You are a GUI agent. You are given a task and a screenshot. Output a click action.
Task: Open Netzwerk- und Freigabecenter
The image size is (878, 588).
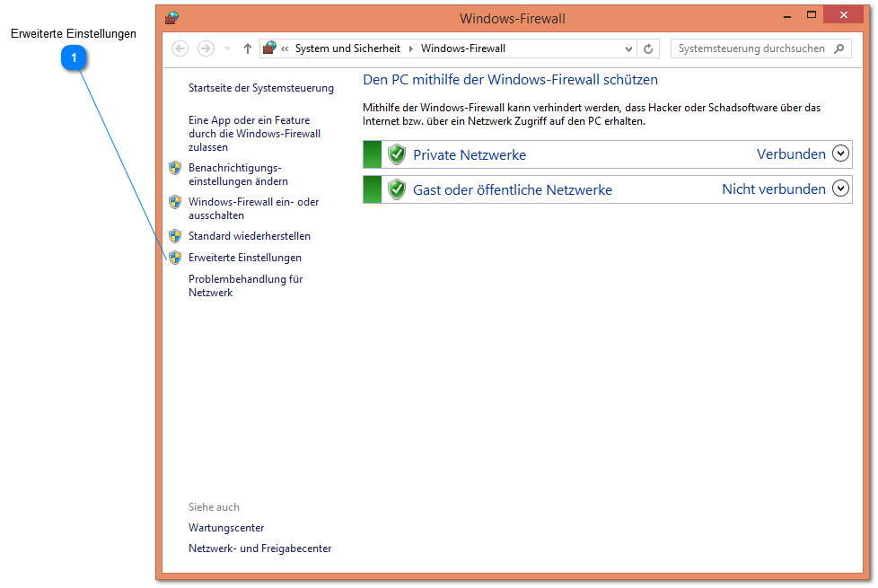(x=259, y=549)
